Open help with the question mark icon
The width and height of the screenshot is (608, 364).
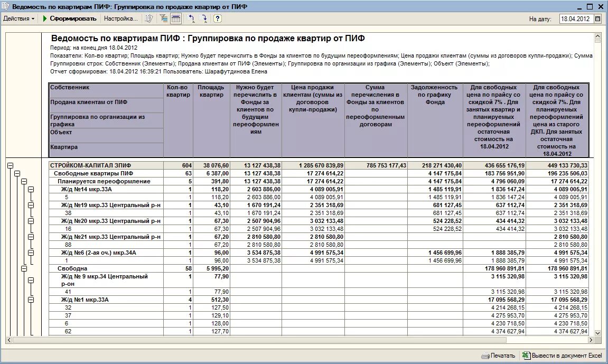click(218, 18)
